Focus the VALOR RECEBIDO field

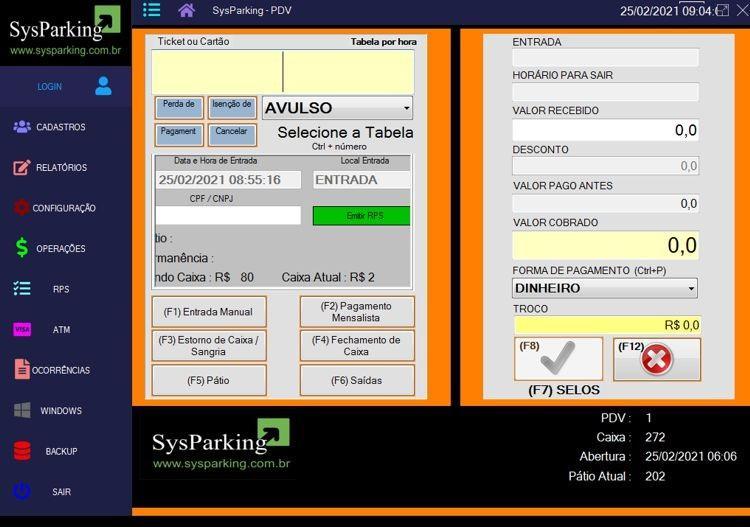point(605,130)
